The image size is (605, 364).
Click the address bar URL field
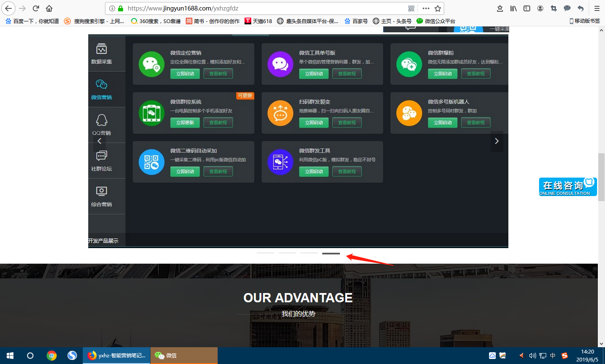tap(265, 8)
